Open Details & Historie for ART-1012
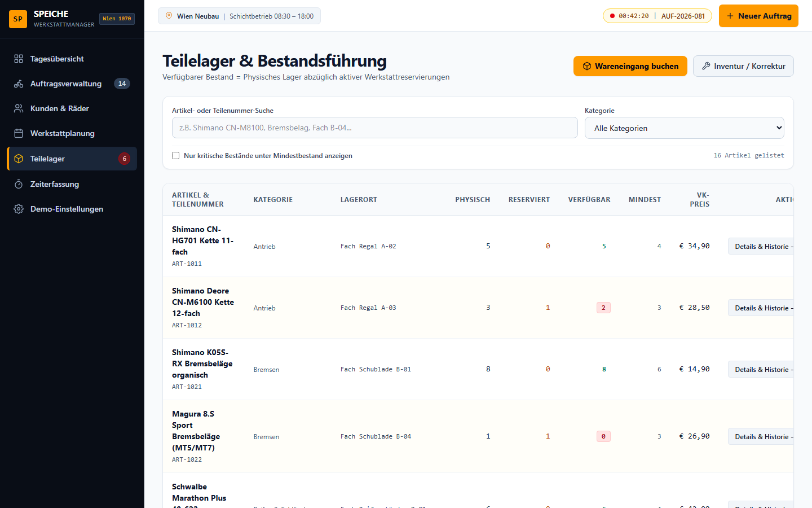The height and width of the screenshot is (508, 812). tap(761, 308)
